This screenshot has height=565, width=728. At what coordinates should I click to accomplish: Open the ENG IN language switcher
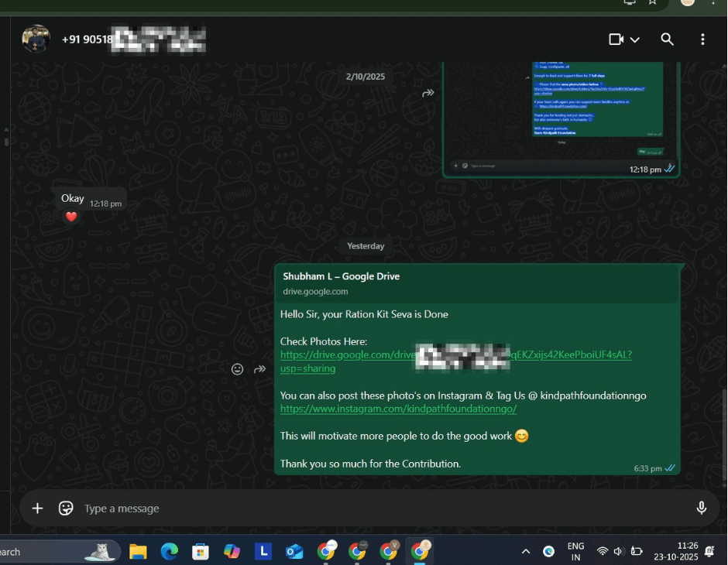pos(575,552)
